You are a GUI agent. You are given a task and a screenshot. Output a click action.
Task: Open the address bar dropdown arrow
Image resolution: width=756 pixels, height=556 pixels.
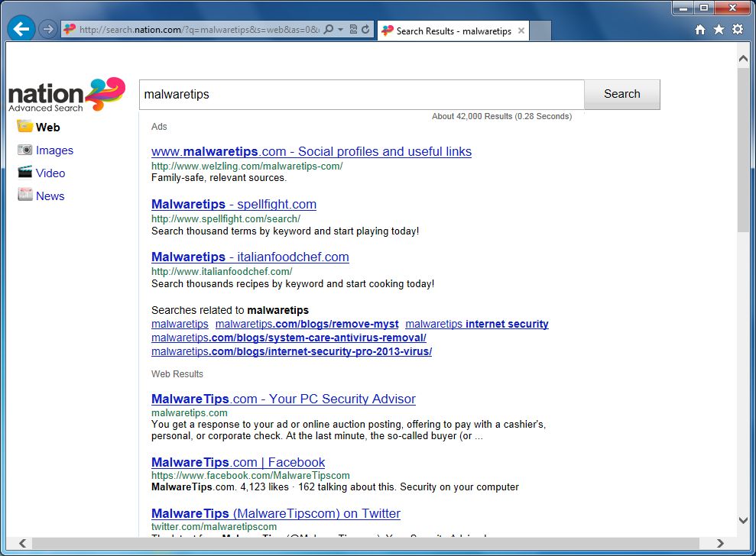click(x=340, y=29)
